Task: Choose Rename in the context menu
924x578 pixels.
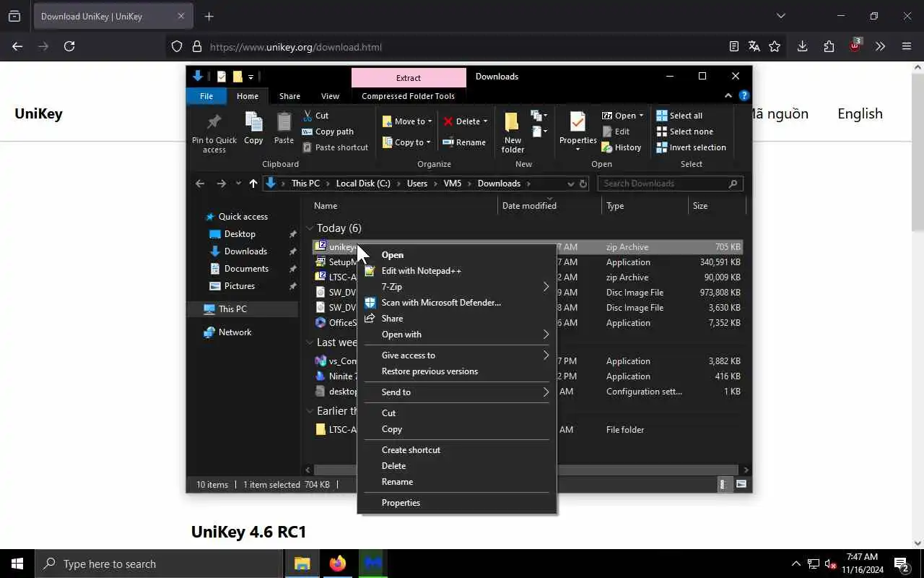Action: pos(456,482)
